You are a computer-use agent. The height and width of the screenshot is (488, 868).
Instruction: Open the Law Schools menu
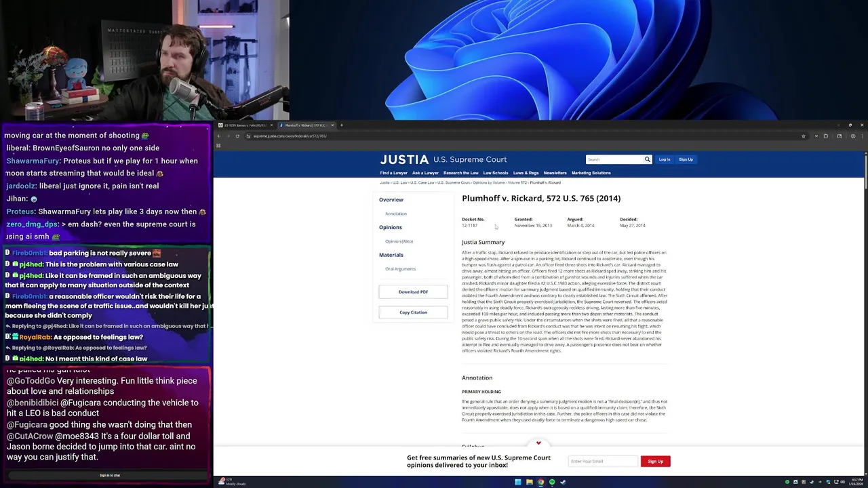(x=496, y=173)
